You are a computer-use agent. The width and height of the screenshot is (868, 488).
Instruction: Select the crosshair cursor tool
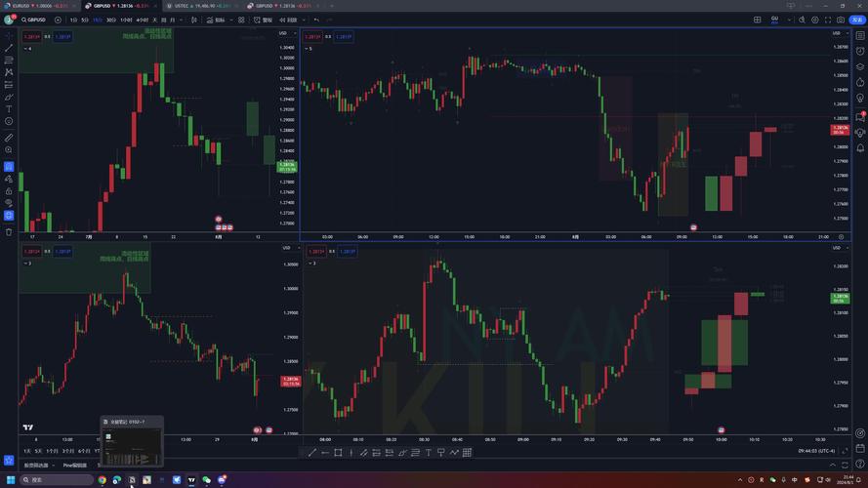coord(9,36)
